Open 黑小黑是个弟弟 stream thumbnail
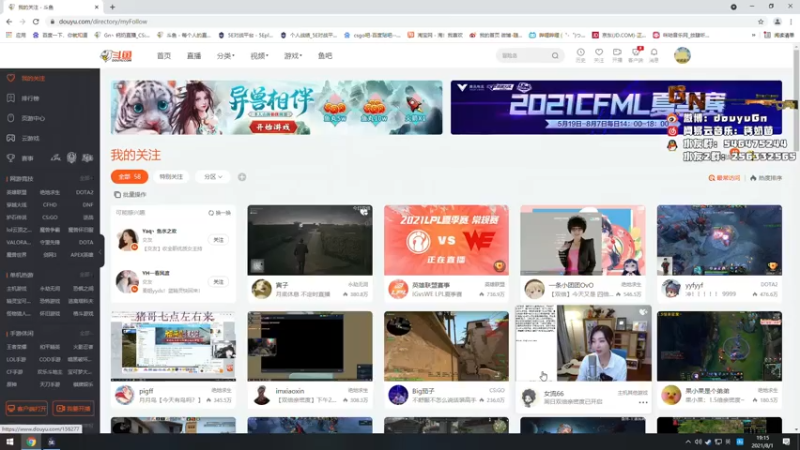Screen dimensions: 800x450 click(719, 346)
